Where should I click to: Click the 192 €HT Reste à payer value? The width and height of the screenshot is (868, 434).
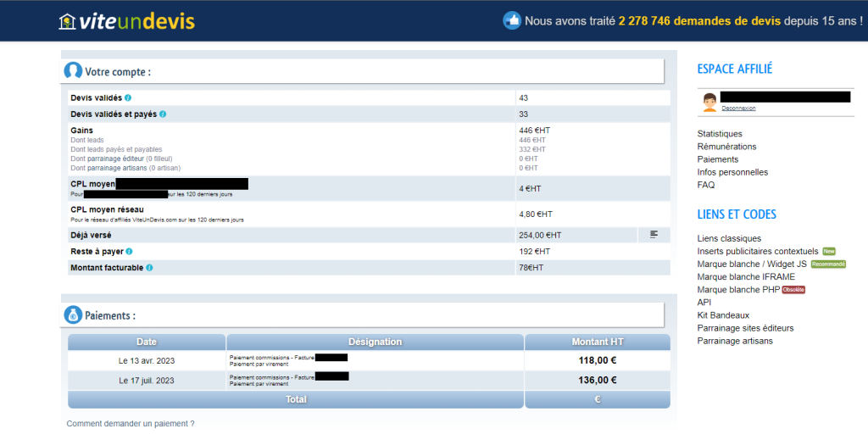[534, 251]
